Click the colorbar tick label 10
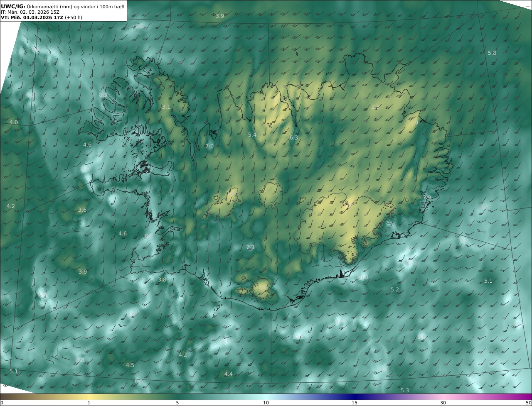 click(x=266, y=403)
